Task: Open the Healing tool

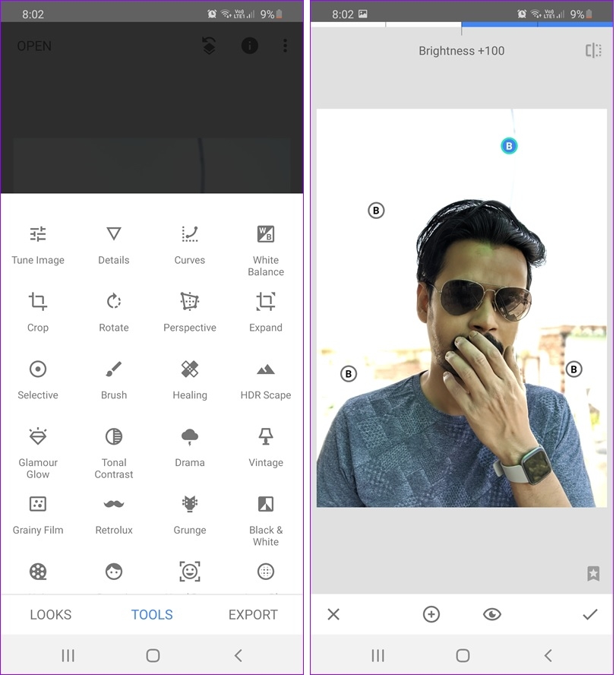Action: click(x=190, y=380)
